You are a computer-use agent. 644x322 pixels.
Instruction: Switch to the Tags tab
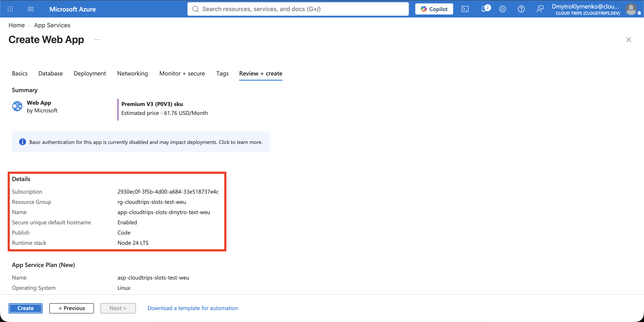tap(222, 73)
